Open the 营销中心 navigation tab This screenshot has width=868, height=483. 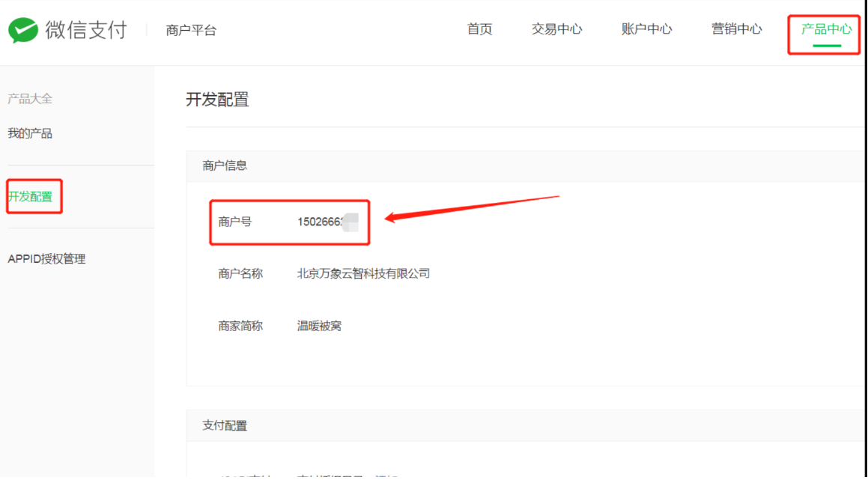point(736,29)
